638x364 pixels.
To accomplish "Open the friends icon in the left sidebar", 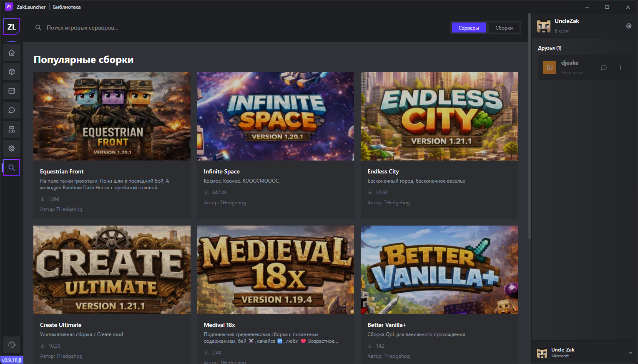I will pos(12,129).
